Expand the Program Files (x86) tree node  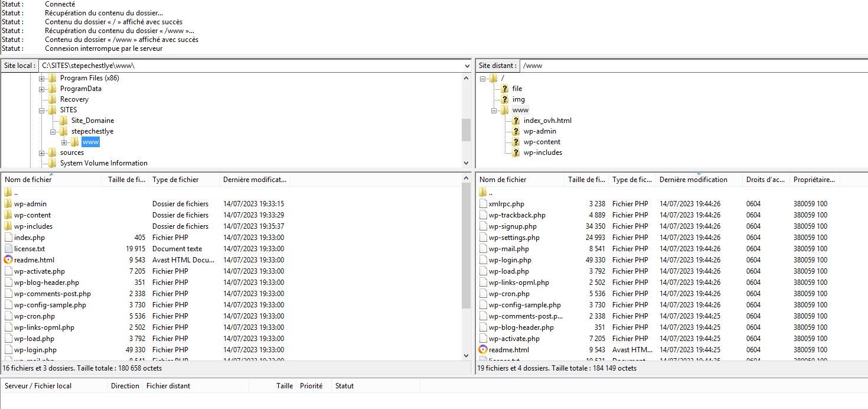(42, 79)
